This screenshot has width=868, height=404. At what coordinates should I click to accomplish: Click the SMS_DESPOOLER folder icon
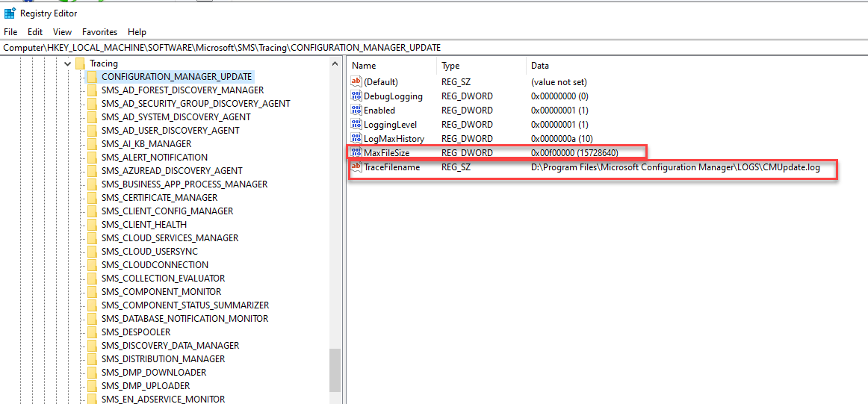pyautogui.click(x=92, y=332)
